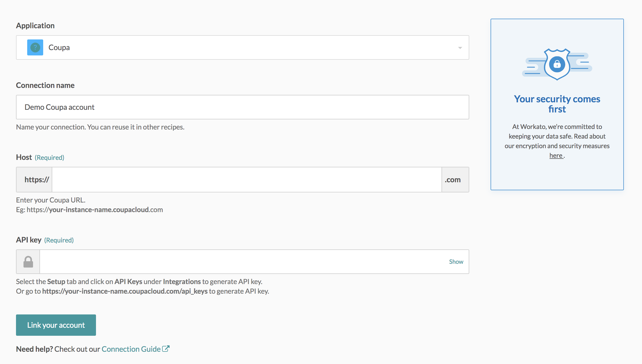Click the here link about encryption measures
The height and width of the screenshot is (364, 642).
coord(556,155)
